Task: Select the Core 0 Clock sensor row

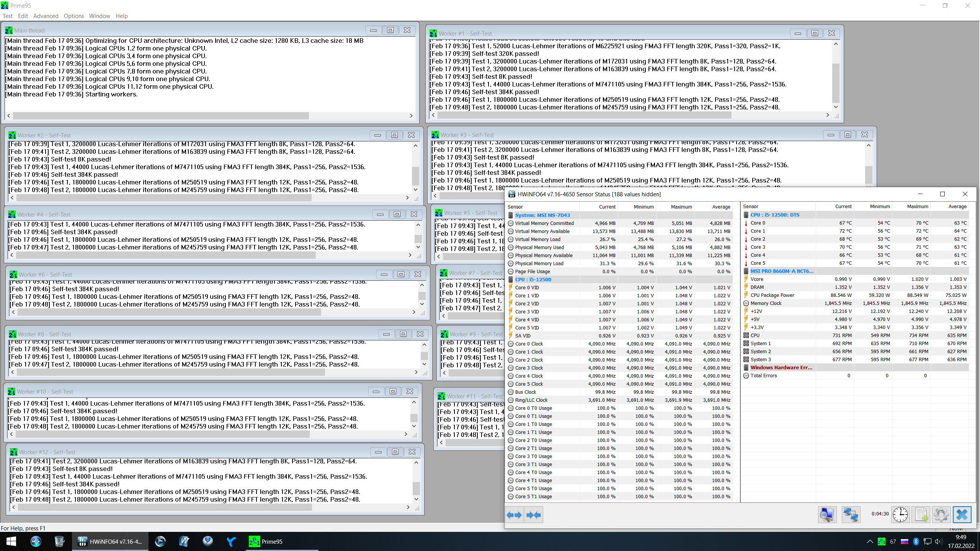Action: click(529, 344)
